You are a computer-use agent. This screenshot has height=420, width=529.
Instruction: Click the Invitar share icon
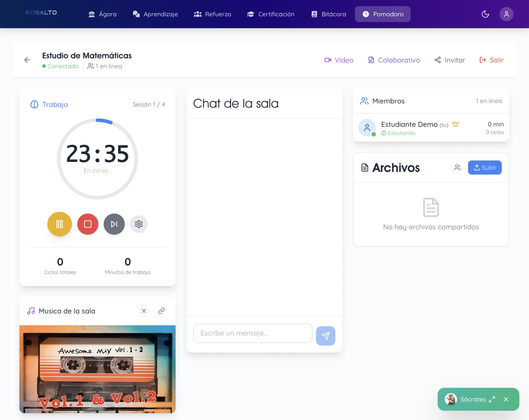(x=438, y=60)
